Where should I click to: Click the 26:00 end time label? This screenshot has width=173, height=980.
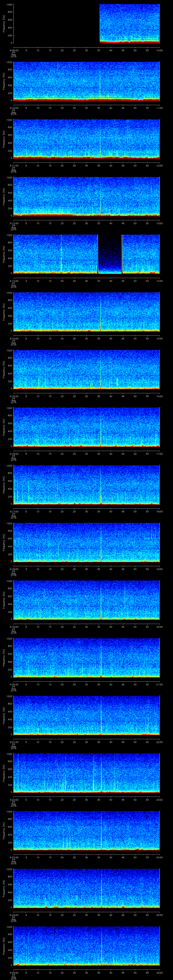click(160, 972)
